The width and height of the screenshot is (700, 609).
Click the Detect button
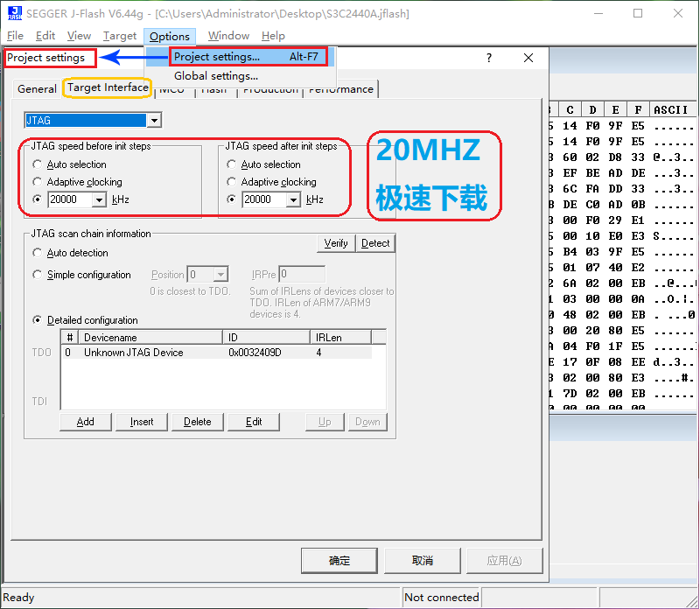click(x=375, y=243)
